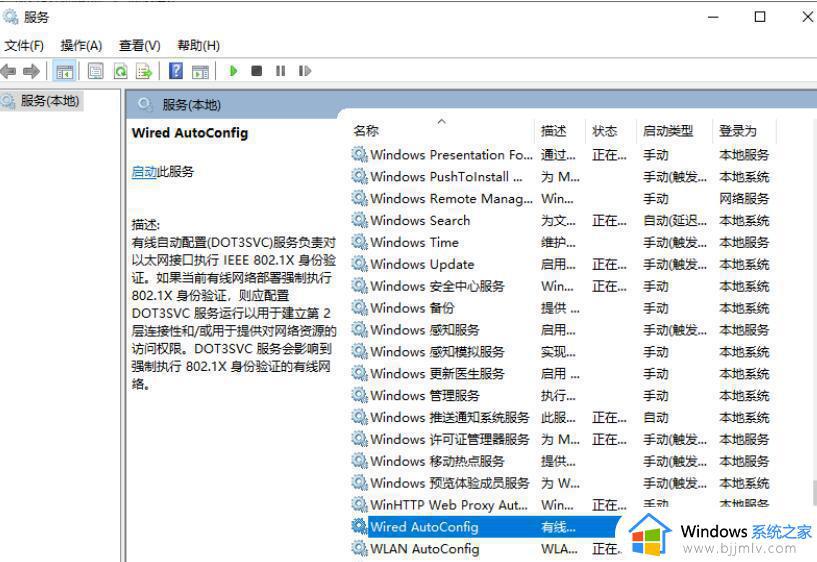Open the 查看(V) menu
This screenshot has height=562, width=817.
(x=140, y=46)
